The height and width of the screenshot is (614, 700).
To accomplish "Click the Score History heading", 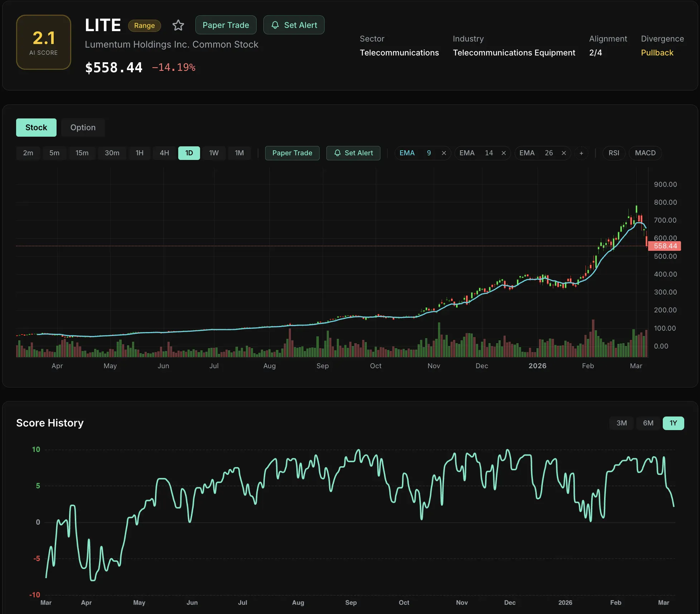I will (50, 423).
